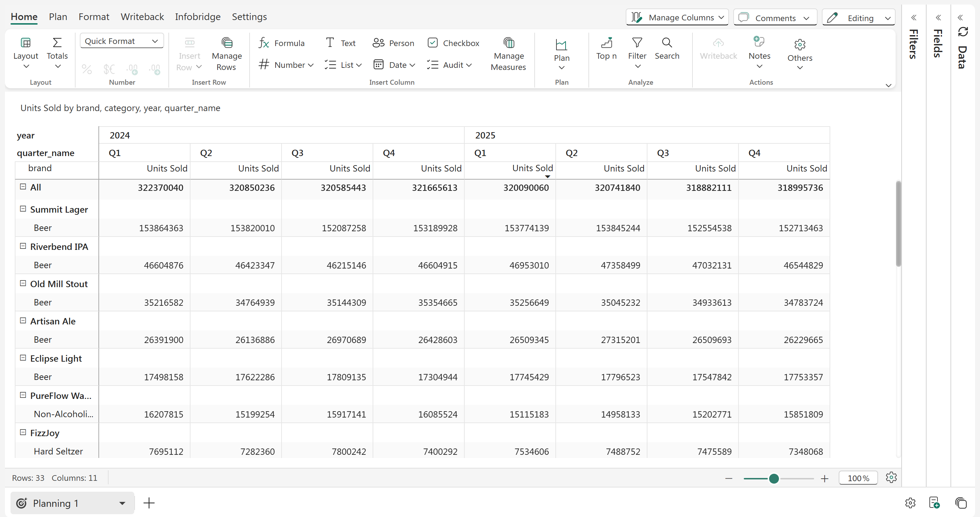
Task: Collapse the Summit Lager brand row
Action: [x=23, y=209]
